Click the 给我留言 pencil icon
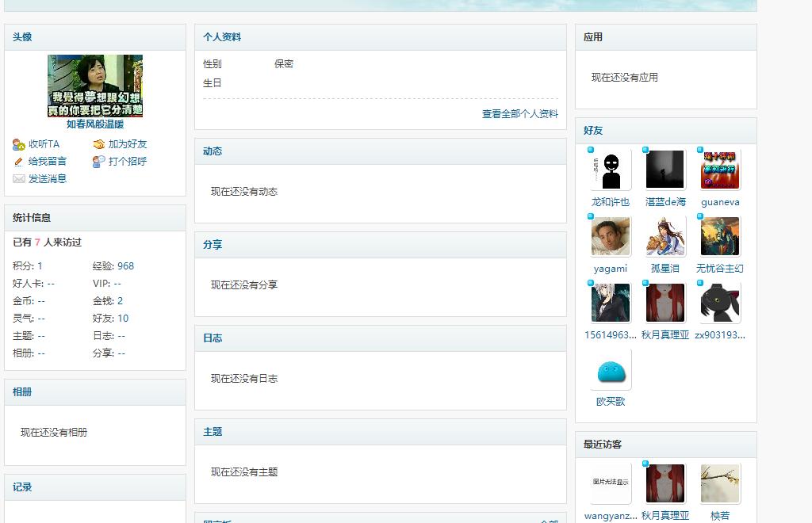Image resolution: width=812 pixels, height=523 pixels. tap(19, 162)
